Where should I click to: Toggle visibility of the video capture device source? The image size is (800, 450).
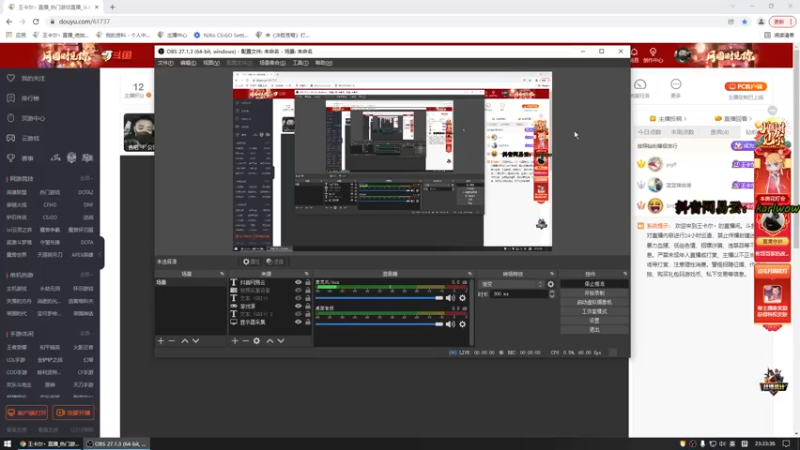coord(298,290)
